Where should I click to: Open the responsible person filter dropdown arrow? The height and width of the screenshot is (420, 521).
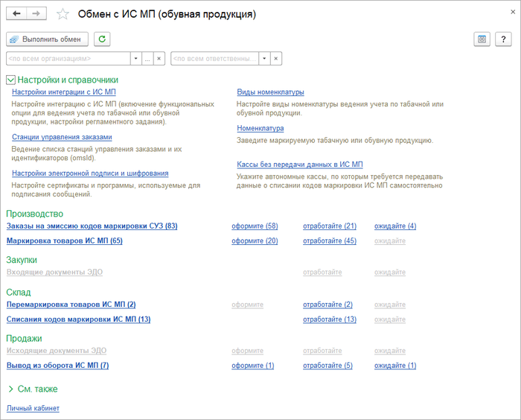pos(263,58)
